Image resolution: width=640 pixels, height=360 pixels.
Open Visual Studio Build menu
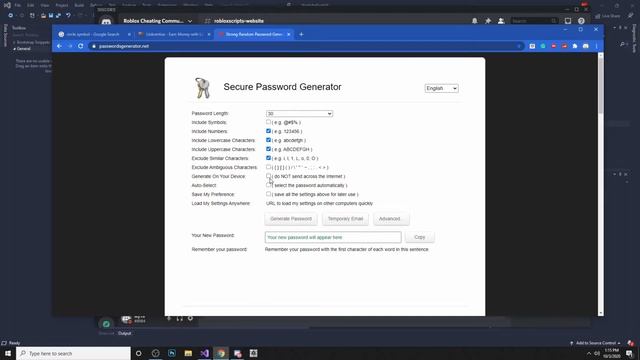pos(79,5)
